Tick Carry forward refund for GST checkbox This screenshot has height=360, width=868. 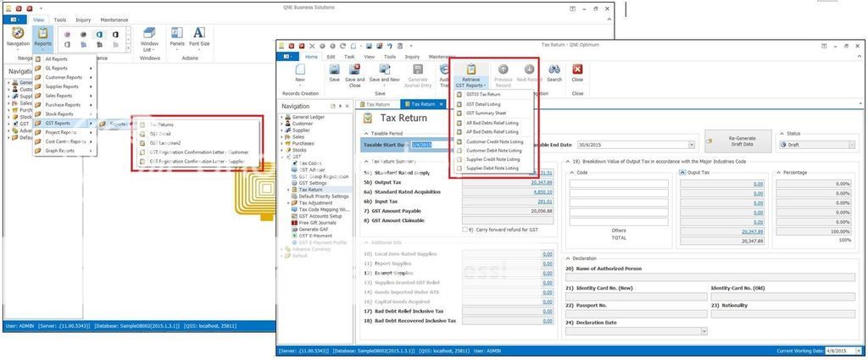coord(465,230)
